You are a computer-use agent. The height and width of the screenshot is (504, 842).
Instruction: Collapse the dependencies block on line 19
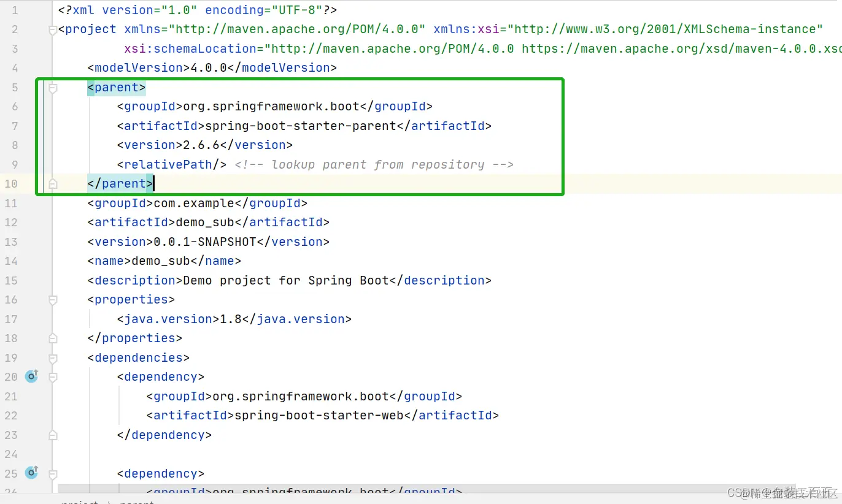53,357
